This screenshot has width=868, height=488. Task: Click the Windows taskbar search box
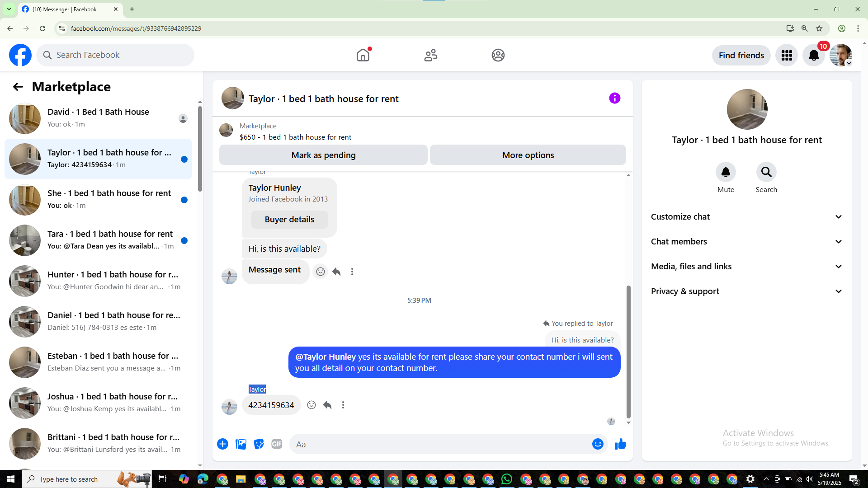tap(86, 479)
